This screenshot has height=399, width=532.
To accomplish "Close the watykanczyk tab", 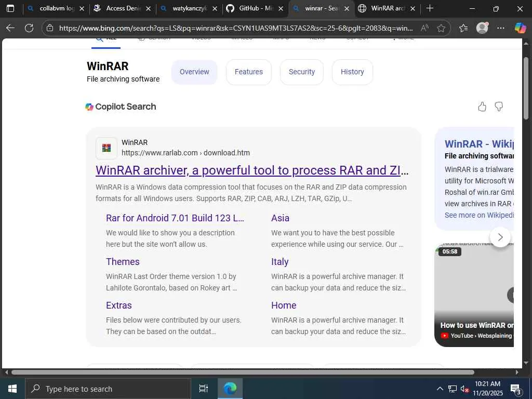I will coord(215,8).
